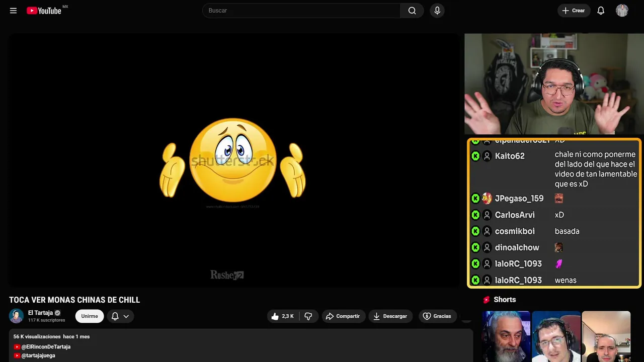Screen dimensions: 644x362
Task: Click the cosmikboi username in chat
Action: (x=515, y=231)
